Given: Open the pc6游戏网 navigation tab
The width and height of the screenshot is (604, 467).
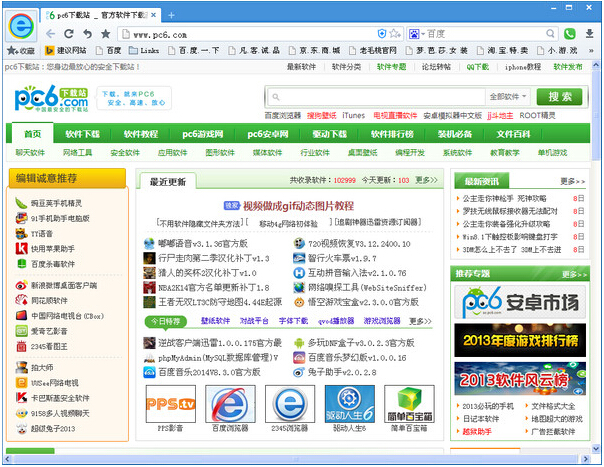Looking at the screenshot, I should 203,134.
